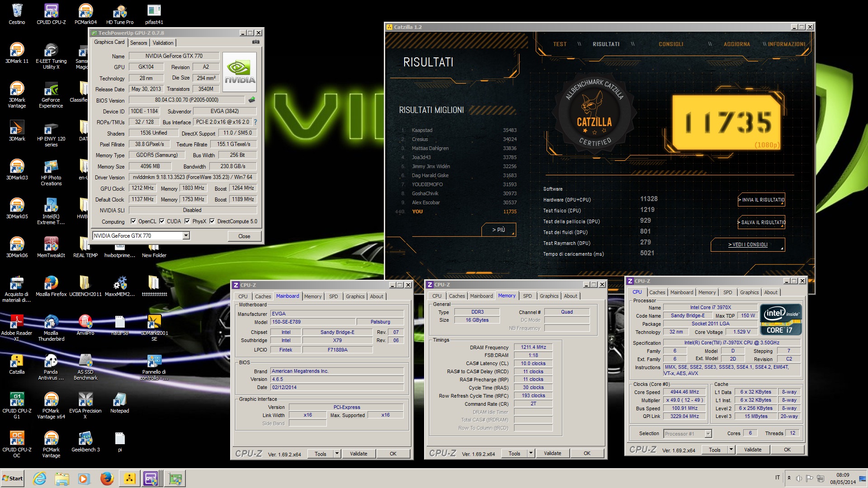
Task: Open UCBENCH2011 folder icon
Action: (85, 286)
